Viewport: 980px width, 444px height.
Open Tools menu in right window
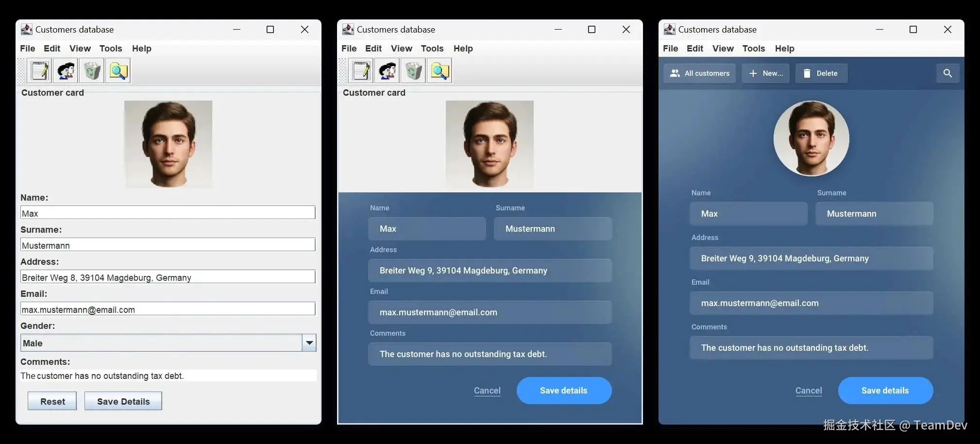point(754,49)
